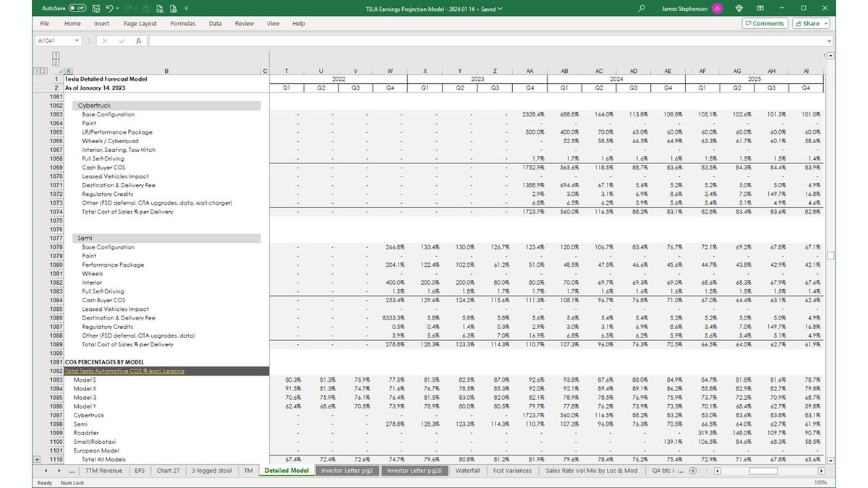Expand rows with the outline plus button
Screen dimensions: 868x488
click(x=35, y=459)
